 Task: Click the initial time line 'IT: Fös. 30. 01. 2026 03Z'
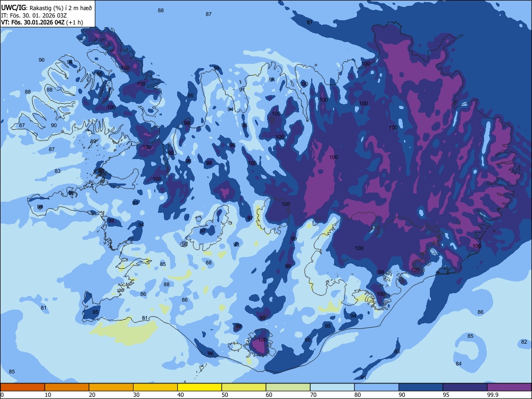pos(34,15)
